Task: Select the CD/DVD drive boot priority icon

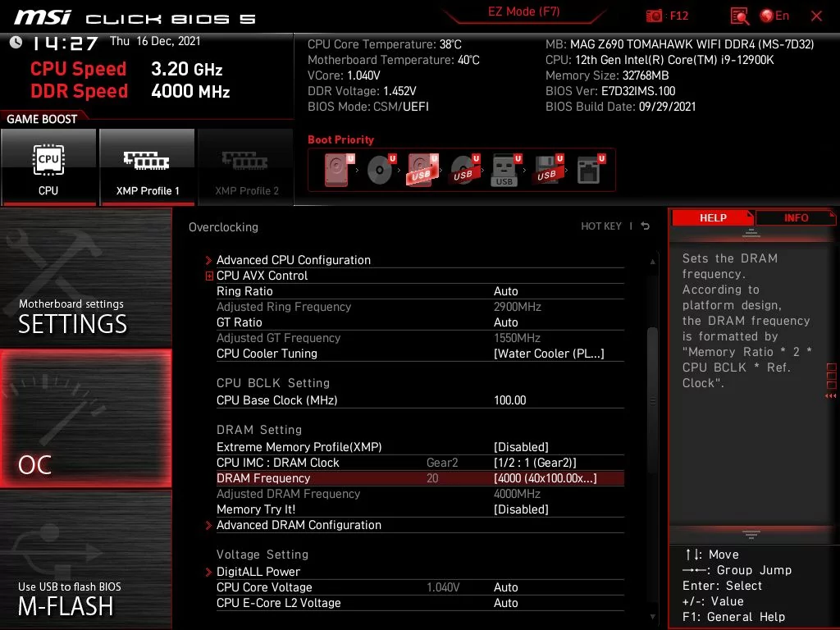Action: [381, 170]
